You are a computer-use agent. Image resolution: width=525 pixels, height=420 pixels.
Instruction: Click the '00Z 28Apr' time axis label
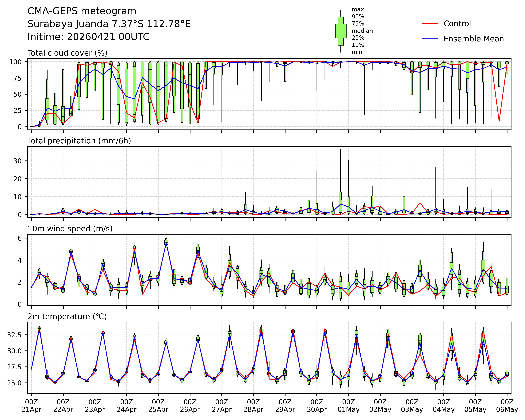tap(253, 405)
